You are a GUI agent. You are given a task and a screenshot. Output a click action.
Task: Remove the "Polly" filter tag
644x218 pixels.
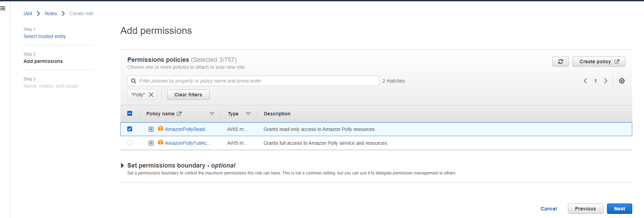click(151, 95)
